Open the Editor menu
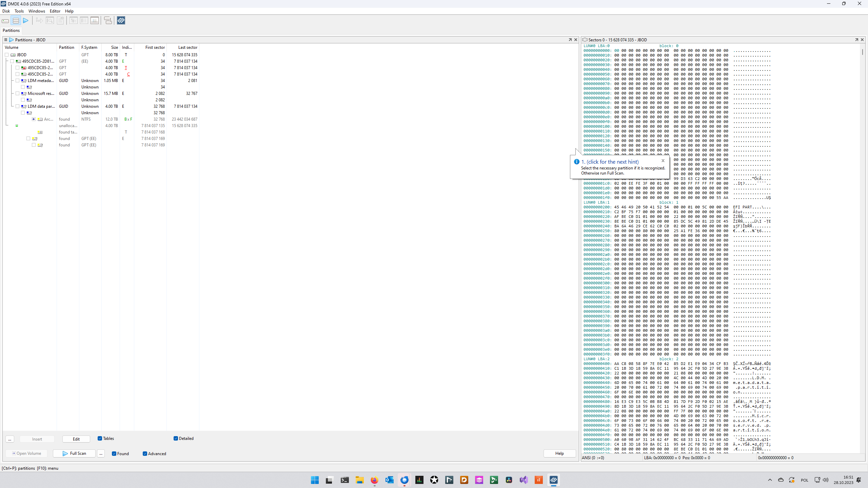Screen dimensions: 868x488 coord(55,11)
